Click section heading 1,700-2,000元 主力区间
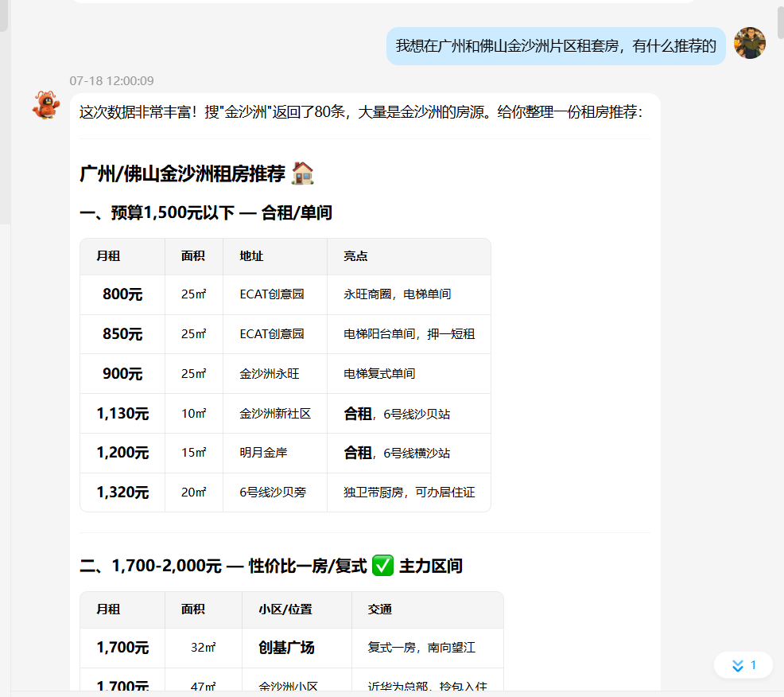Image resolution: width=784 pixels, height=697 pixels. (271, 566)
